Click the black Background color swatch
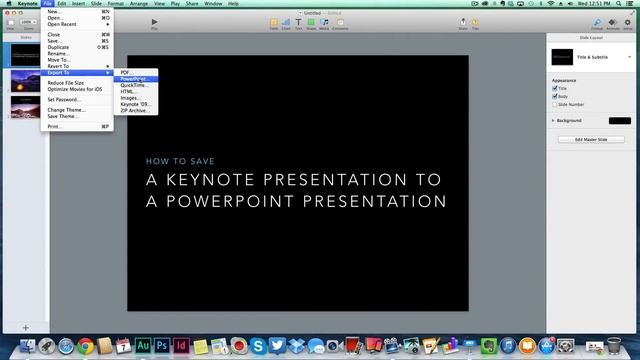 620,120
